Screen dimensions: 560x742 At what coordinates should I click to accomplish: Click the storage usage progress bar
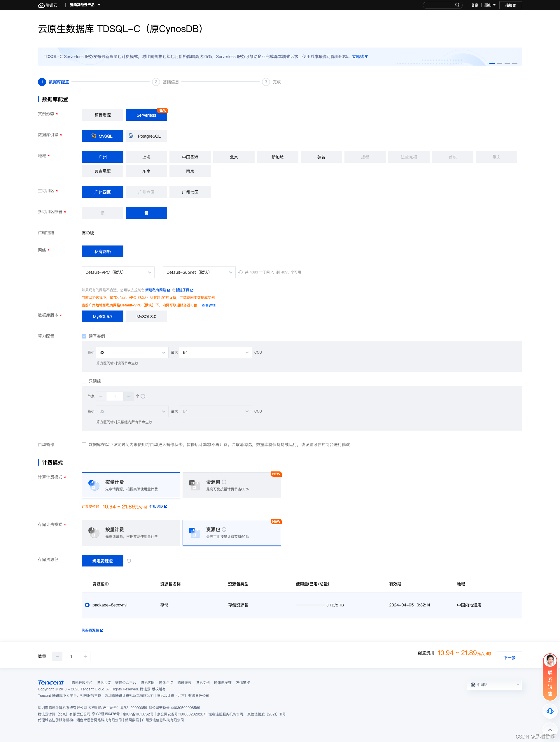click(310, 605)
